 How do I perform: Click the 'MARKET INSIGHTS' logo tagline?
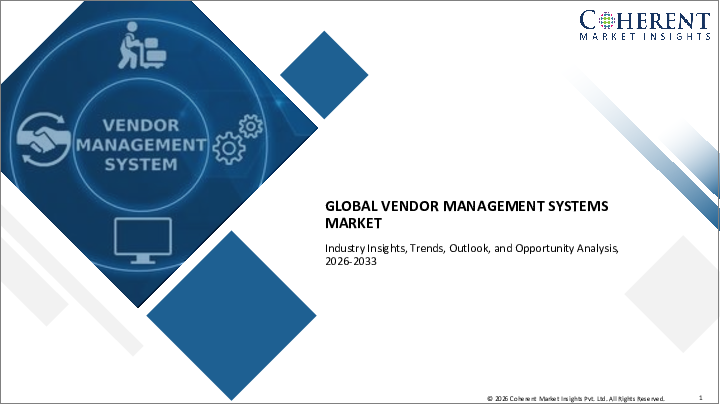[x=642, y=37]
